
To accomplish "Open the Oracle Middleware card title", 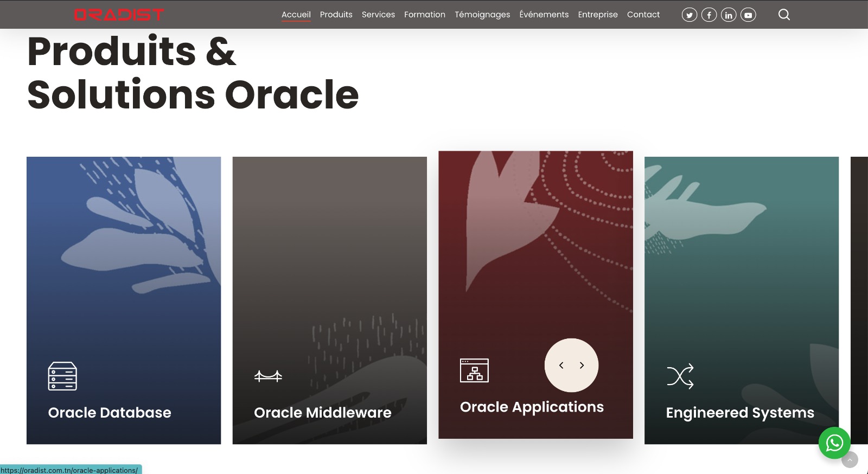I will (322, 413).
